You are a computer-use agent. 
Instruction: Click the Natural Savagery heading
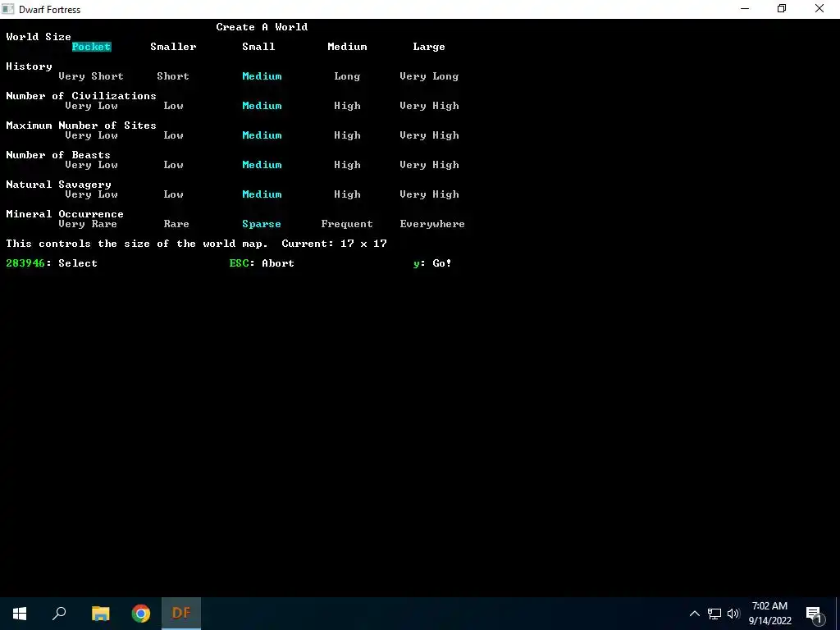[x=58, y=185]
